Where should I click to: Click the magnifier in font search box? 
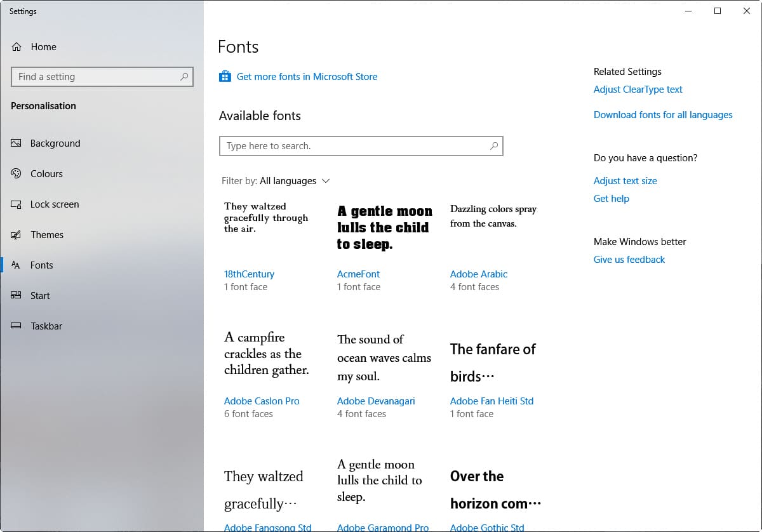[494, 146]
